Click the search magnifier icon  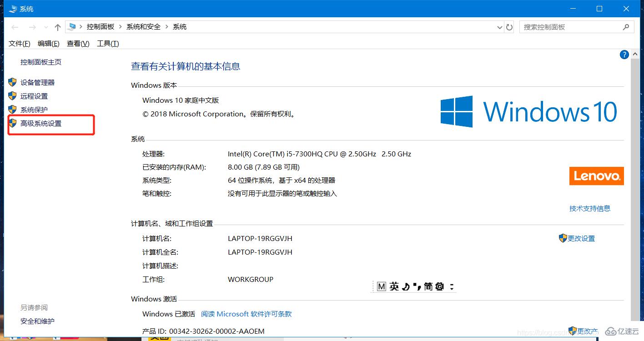pos(626,27)
